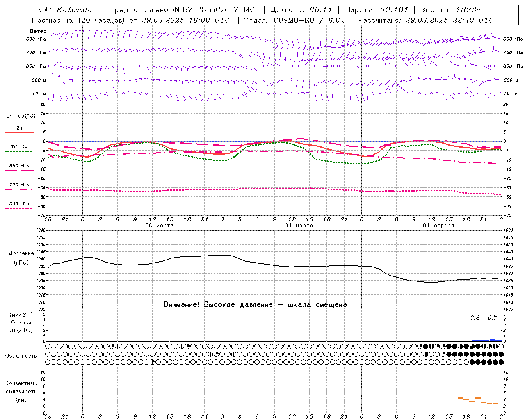
Task: Click the Рассчитано 22:40 UTC timestamp
Action: tap(426, 20)
